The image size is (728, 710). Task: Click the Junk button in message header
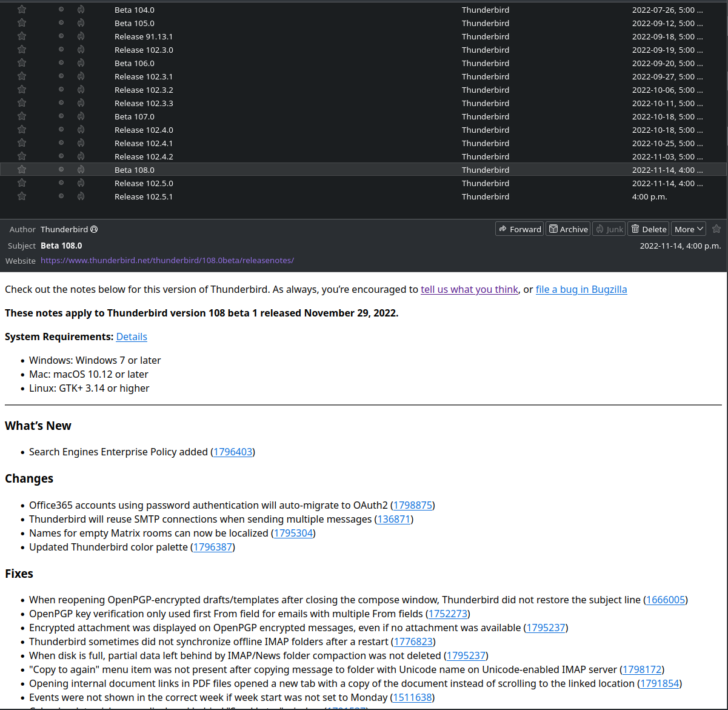coord(609,229)
